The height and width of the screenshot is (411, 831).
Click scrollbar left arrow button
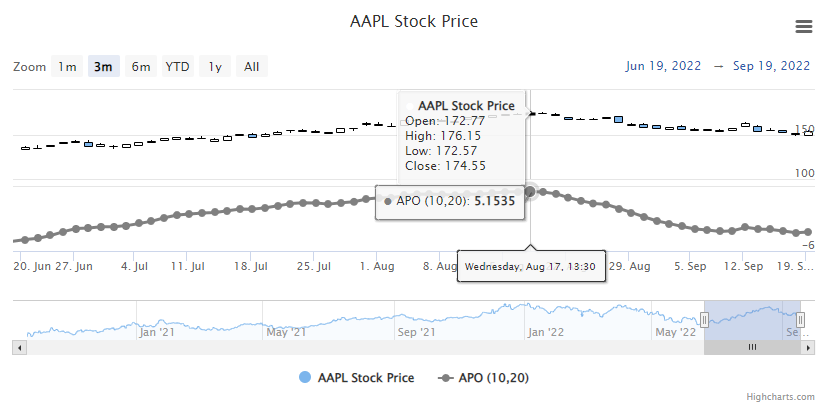18,347
